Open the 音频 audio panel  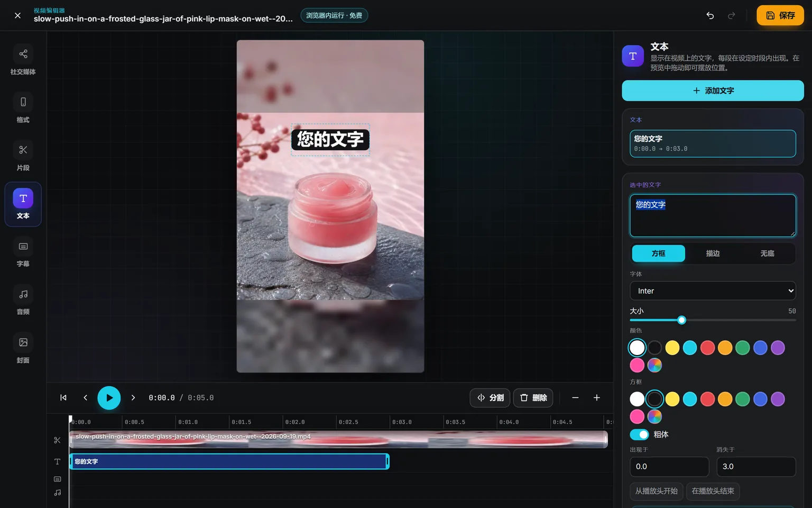[x=23, y=301]
